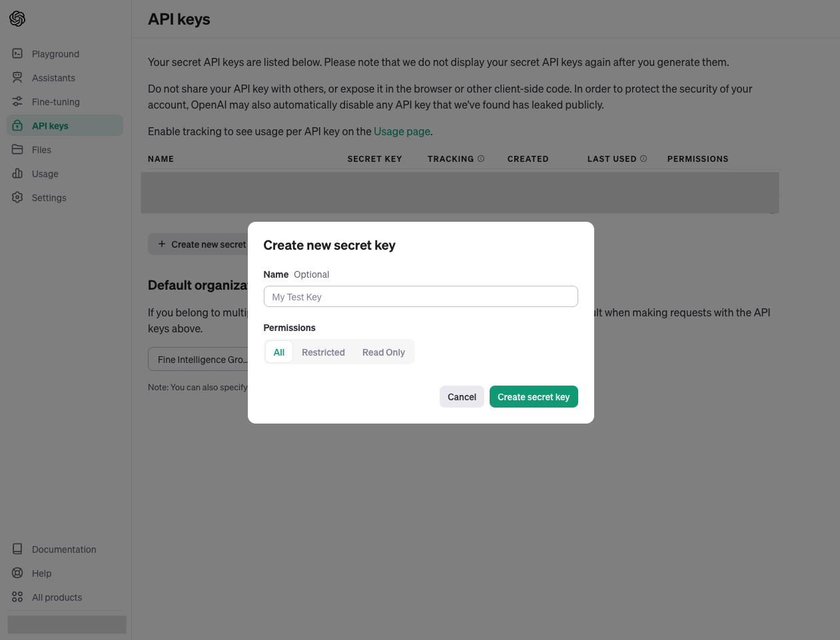Click the Files folder icon
The image size is (840, 640).
[17, 150]
